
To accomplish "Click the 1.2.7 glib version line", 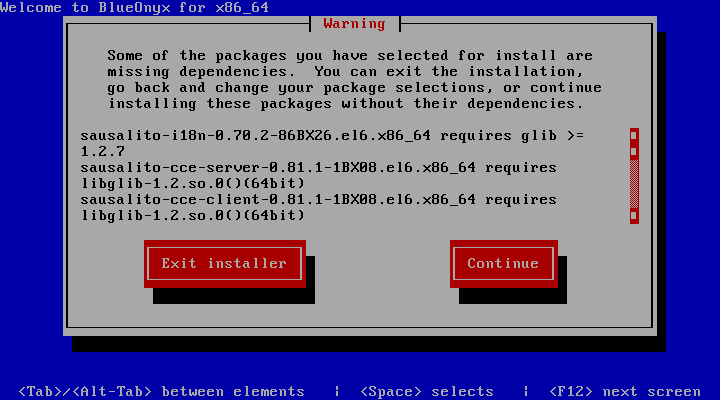I will (100, 151).
